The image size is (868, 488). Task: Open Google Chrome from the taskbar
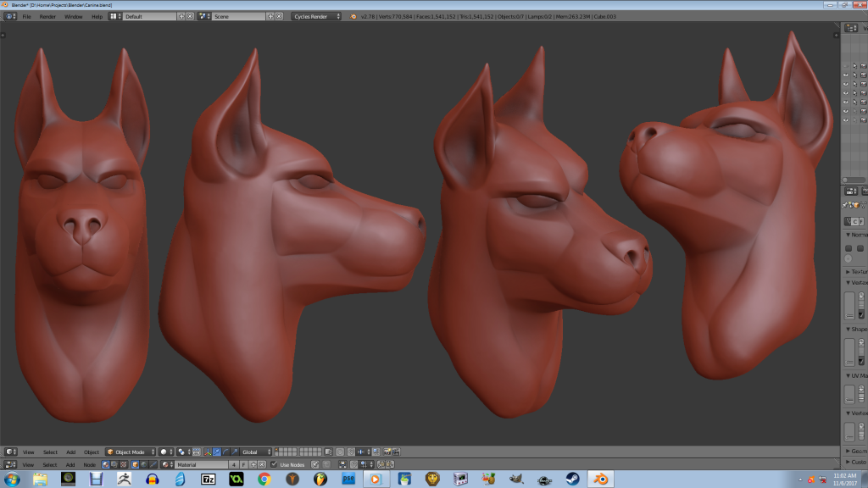point(264,480)
